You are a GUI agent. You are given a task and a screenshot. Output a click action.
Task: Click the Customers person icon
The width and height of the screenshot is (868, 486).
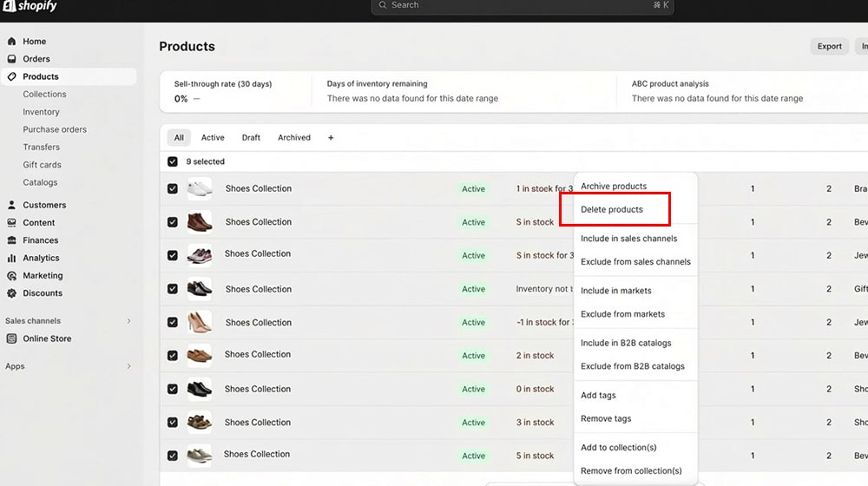(11, 205)
